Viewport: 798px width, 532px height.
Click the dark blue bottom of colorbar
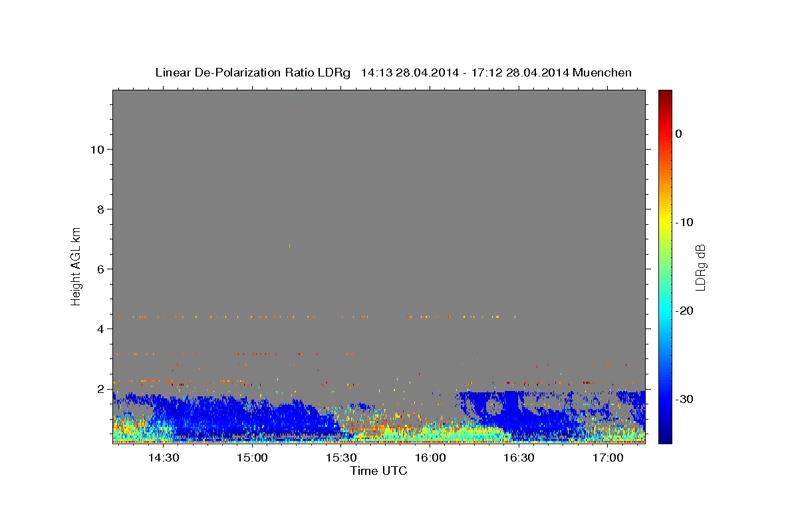coord(665,436)
